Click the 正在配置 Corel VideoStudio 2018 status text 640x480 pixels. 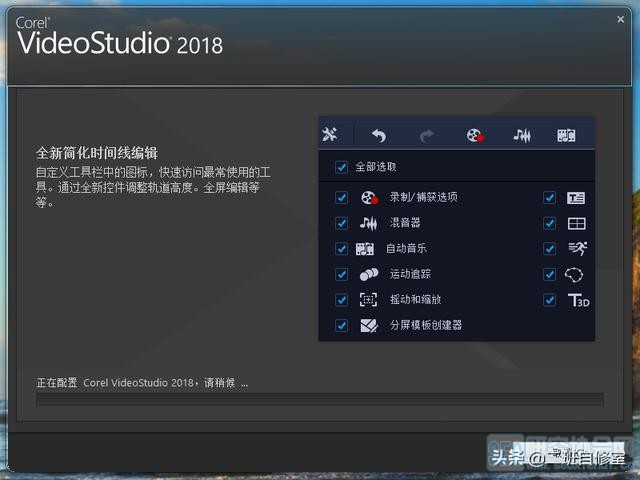[142, 383]
